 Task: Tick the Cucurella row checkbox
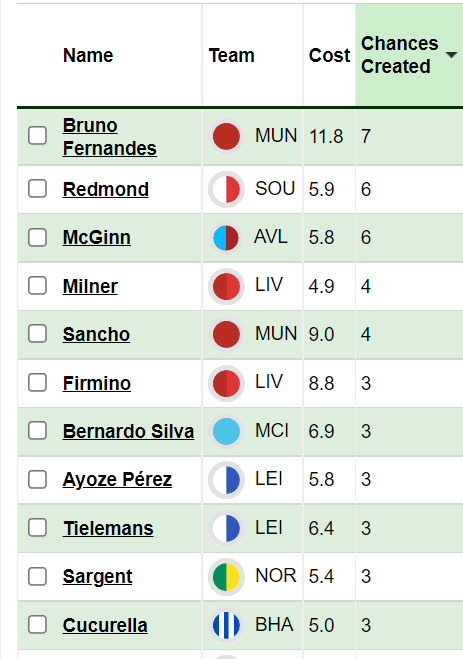click(37, 625)
